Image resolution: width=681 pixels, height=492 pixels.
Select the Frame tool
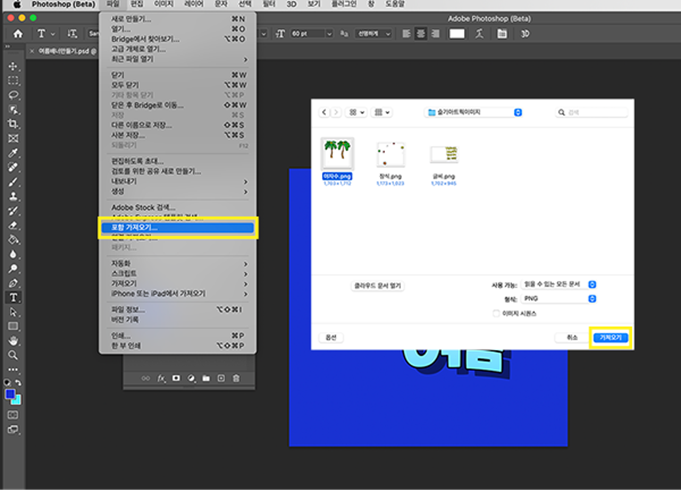pos(13,139)
